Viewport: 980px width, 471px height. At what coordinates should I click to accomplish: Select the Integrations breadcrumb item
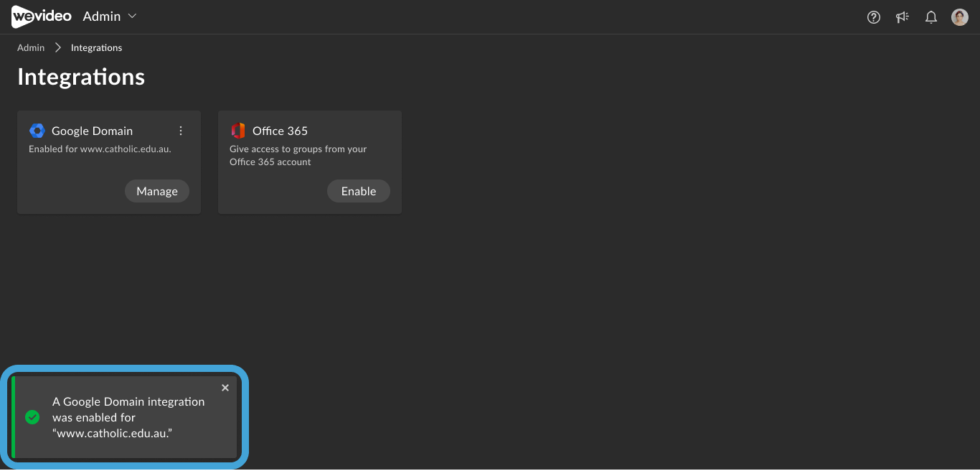point(96,47)
